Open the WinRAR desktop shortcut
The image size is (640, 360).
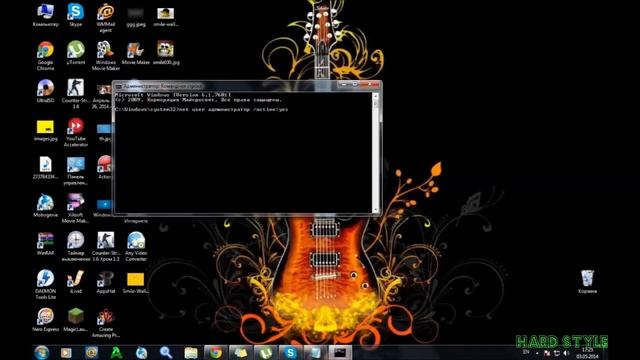point(45,244)
